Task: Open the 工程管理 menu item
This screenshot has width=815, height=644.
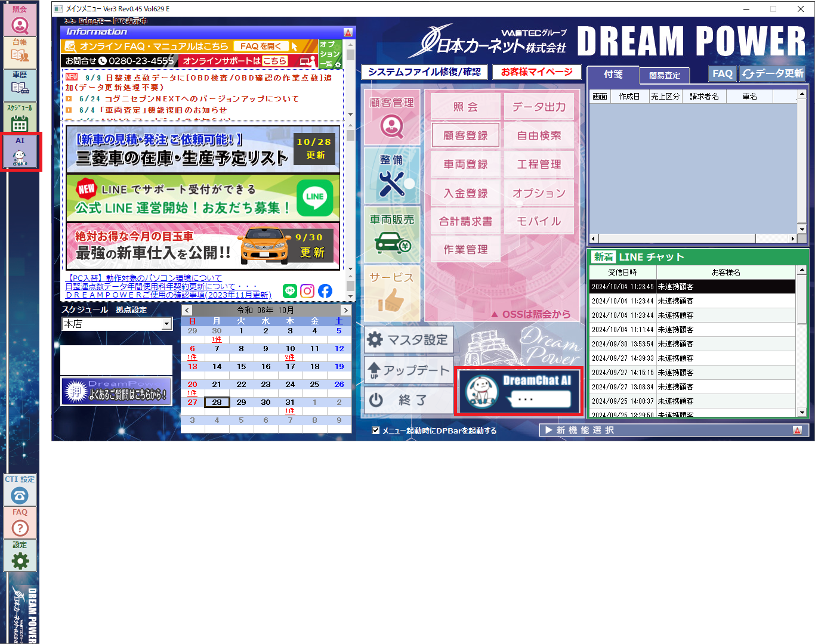Action: tap(539, 164)
